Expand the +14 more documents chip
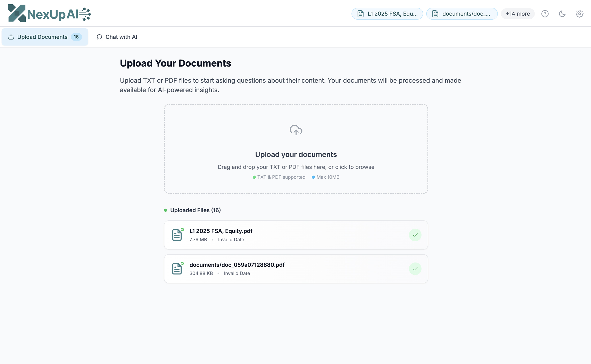591x364 pixels. [x=518, y=14]
